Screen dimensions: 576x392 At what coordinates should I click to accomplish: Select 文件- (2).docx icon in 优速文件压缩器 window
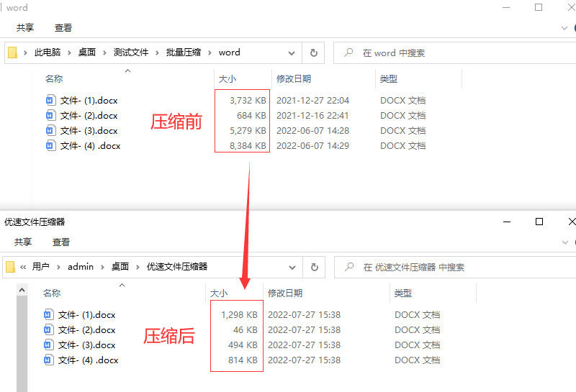[48, 329]
